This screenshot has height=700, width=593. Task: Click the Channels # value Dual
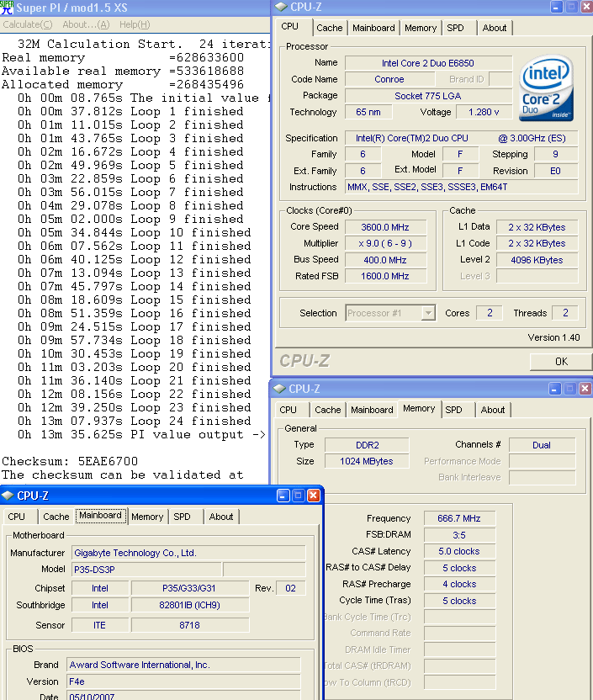542,445
